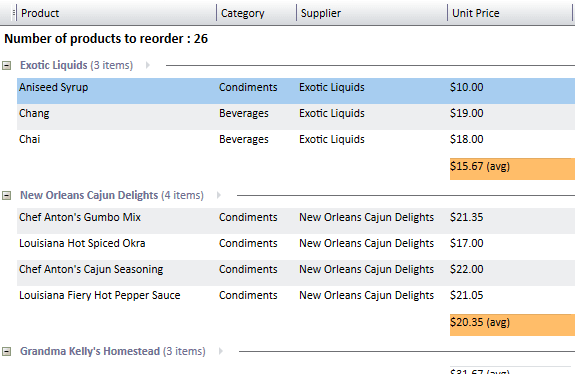Click Exotic Liquids supplier in Aniseed Syrup row
Screen dimensions: 575x374
pos(332,87)
